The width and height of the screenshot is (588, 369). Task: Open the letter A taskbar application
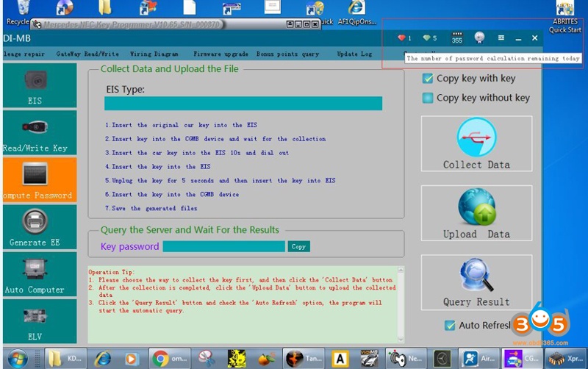pyautogui.click(x=340, y=359)
